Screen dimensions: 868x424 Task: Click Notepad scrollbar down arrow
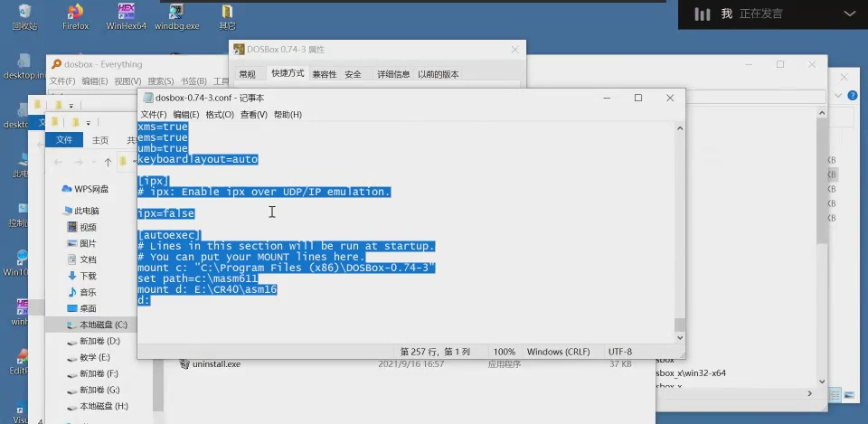coord(680,337)
